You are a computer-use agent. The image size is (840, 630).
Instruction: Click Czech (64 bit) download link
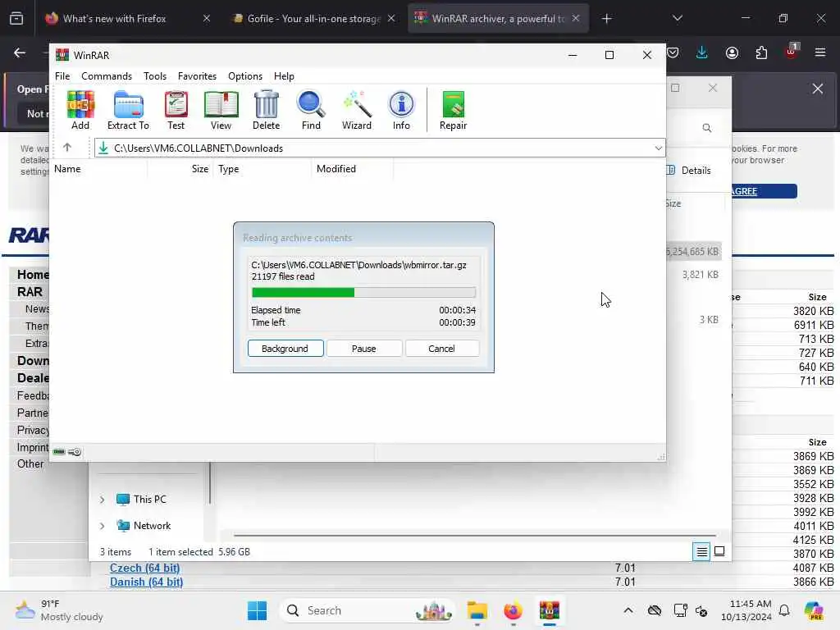(x=144, y=568)
